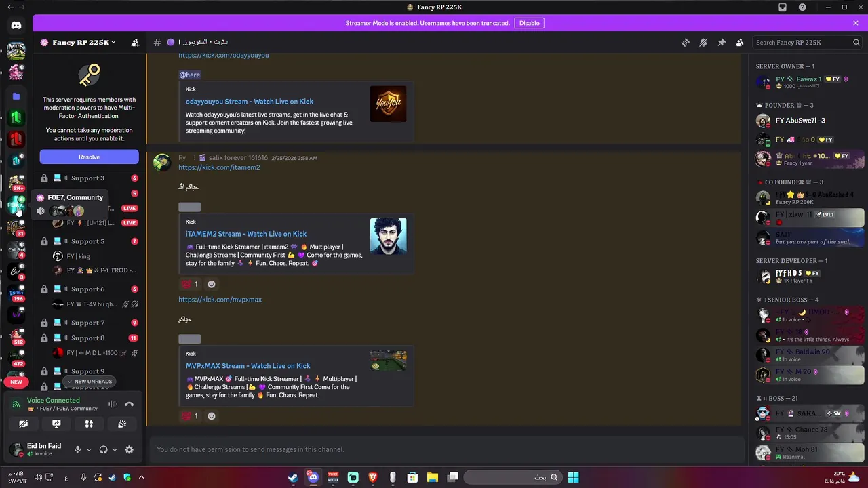This screenshot has height=488, width=868.
Task: Dismiss the Streamer Mode banner
Action: [856, 23]
